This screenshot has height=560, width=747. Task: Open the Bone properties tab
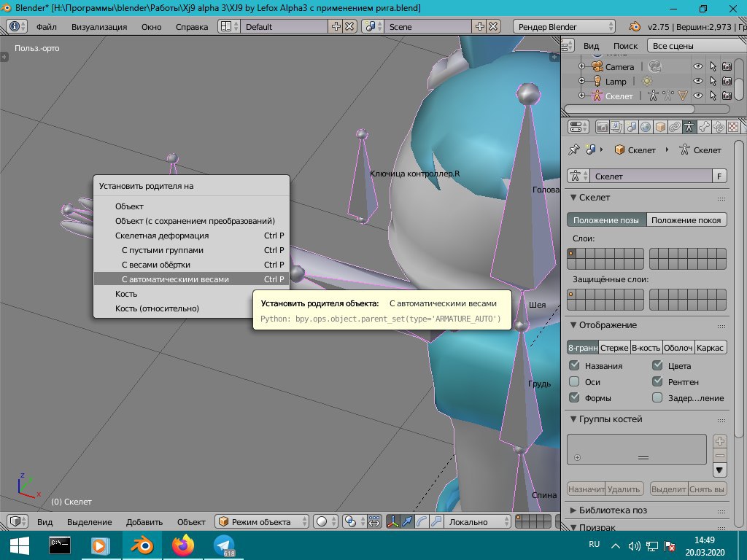(x=704, y=127)
